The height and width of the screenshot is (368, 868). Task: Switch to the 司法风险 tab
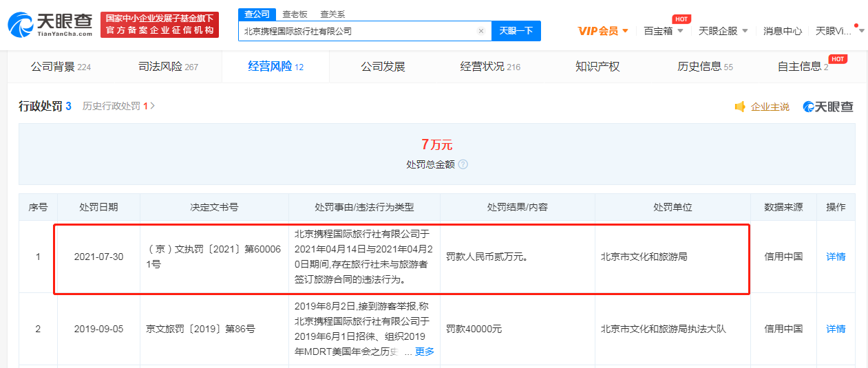168,67
